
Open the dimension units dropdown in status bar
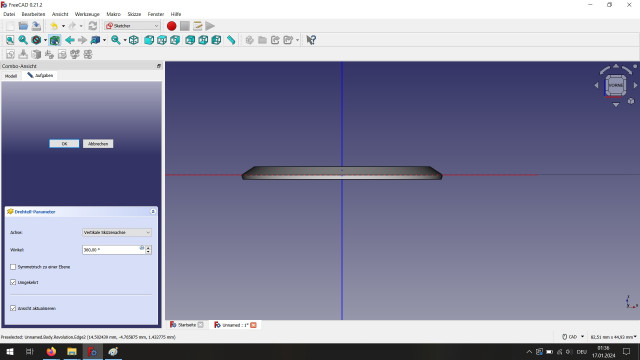(613, 337)
